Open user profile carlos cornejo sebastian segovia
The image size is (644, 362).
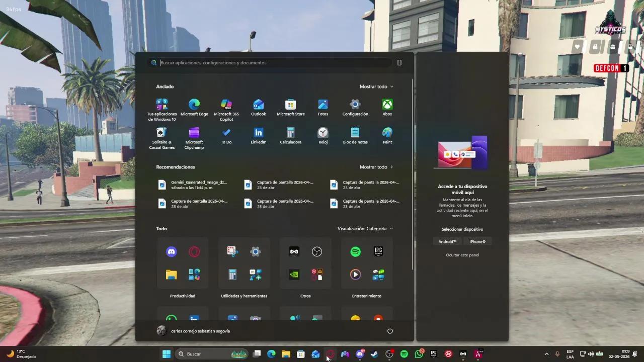coord(193,331)
